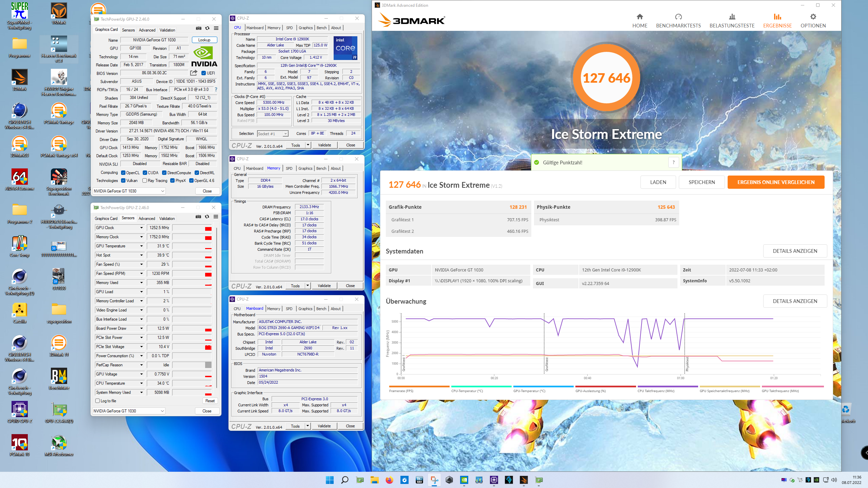Open BenchMate desktop icon
The height and width of the screenshot is (488, 868).
point(59,379)
